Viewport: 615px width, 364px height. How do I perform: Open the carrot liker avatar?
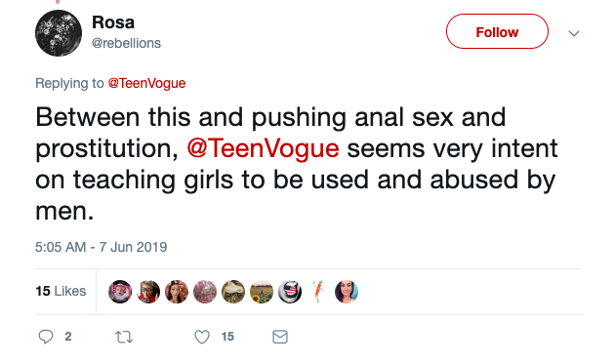[318, 292]
